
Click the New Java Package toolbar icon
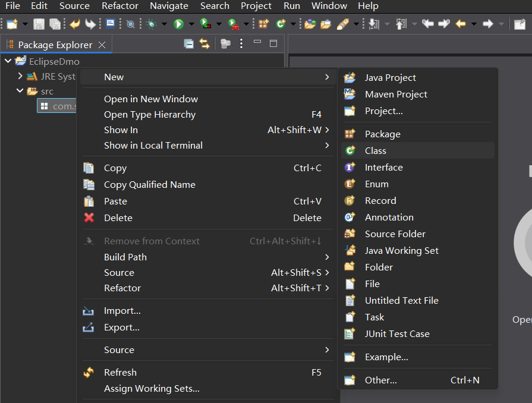264,24
